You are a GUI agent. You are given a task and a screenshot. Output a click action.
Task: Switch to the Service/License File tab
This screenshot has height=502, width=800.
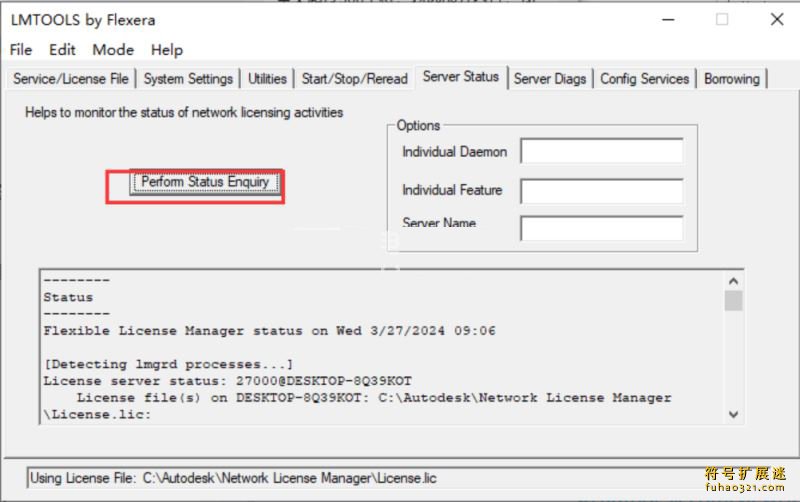coord(71,79)
